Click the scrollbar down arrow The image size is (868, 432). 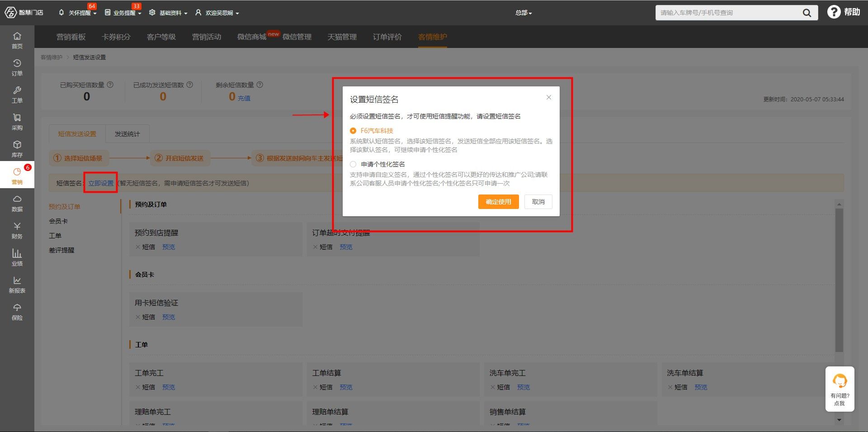[839, 420]
